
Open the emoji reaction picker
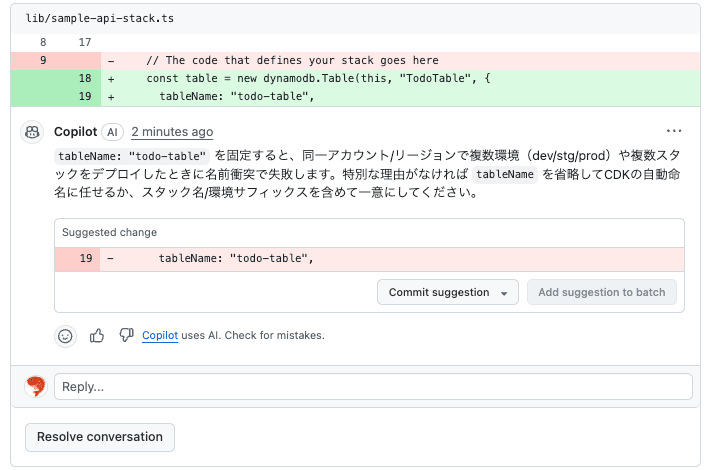coord(65,336)
